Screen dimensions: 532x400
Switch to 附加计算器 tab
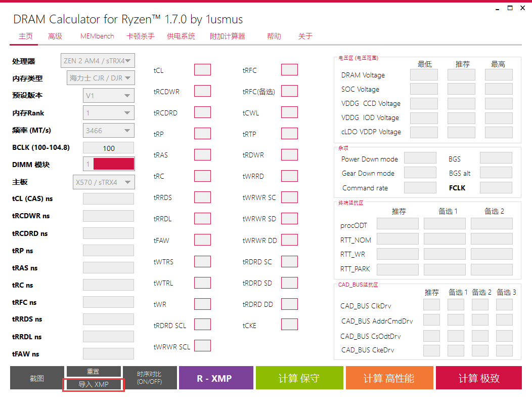(x=228, y=36)
